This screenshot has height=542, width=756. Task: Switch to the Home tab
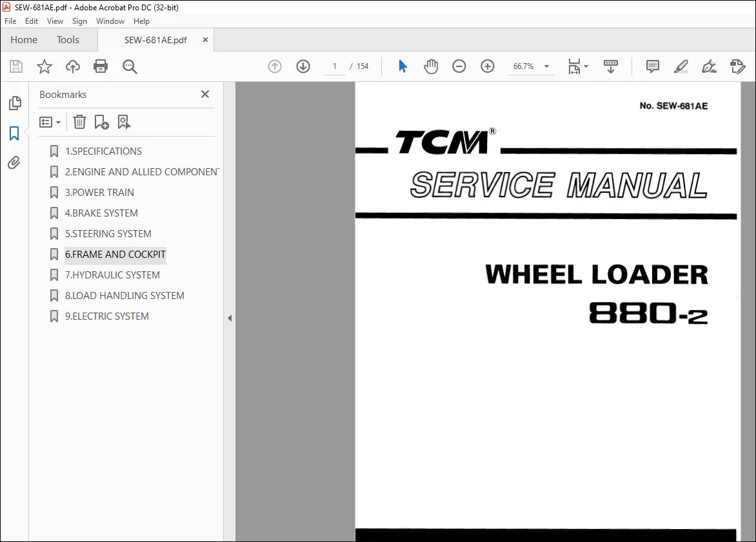[x=24, y=40]
